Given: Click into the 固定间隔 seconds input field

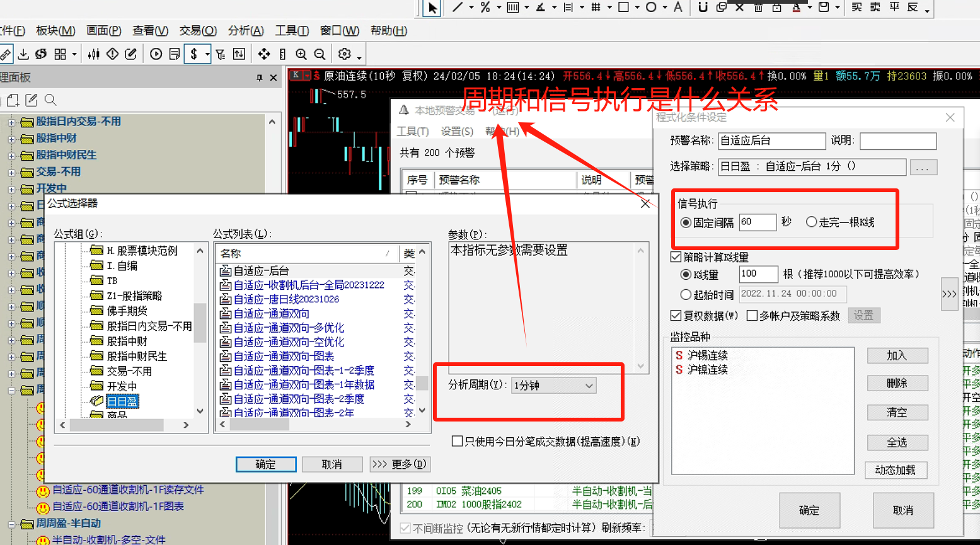Looking at the screenshot, I should [757, 222].
